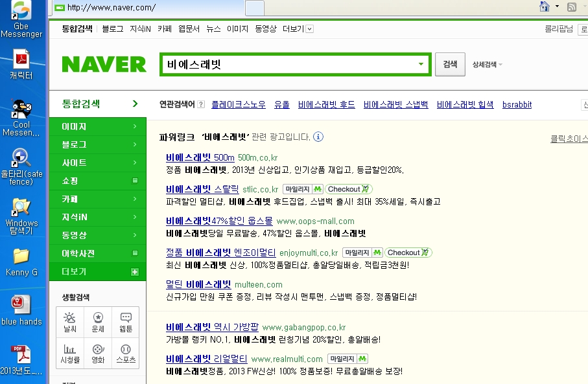This screenshot has height=384, width=588.
Task: Click the blank new browser tab
Action: tap(255, 8)
